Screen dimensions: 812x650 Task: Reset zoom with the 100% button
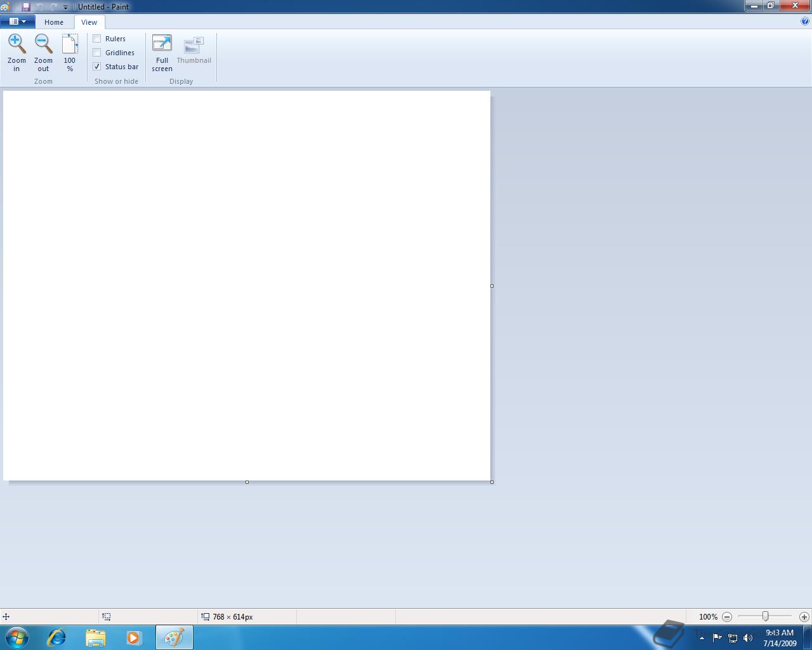pos(70,53)
